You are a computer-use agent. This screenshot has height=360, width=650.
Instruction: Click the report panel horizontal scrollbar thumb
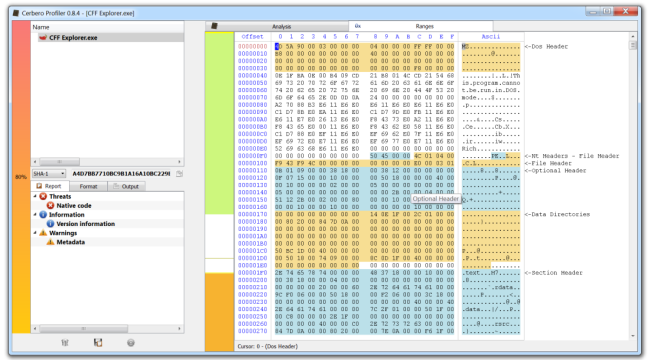click(x=83, y=329)
